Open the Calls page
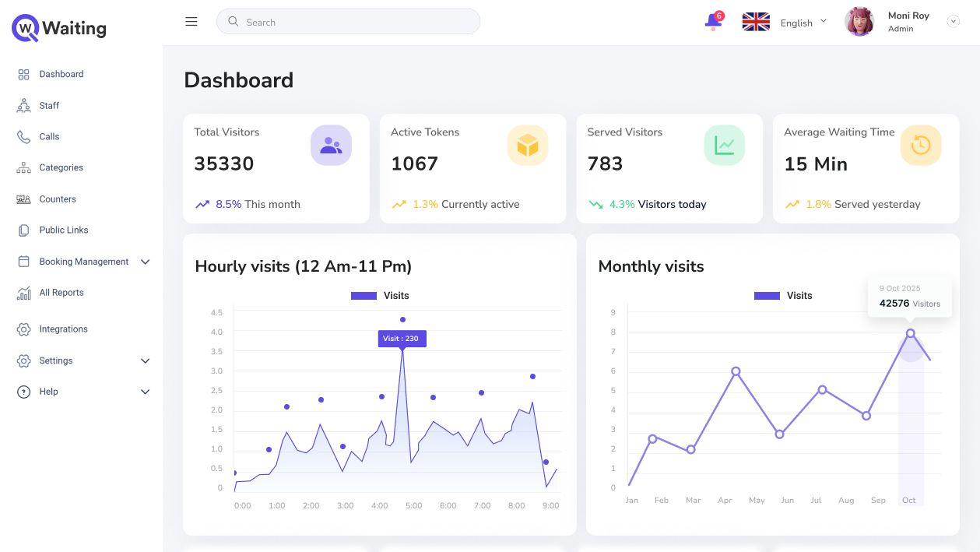Viewport: 980px width, 552px height. [23, 136]
